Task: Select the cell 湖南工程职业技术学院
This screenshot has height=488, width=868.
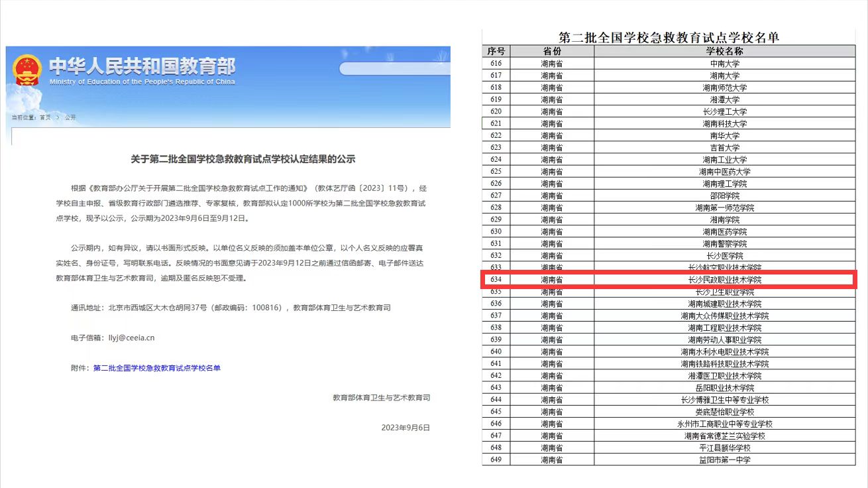Action: click(725, 328)
